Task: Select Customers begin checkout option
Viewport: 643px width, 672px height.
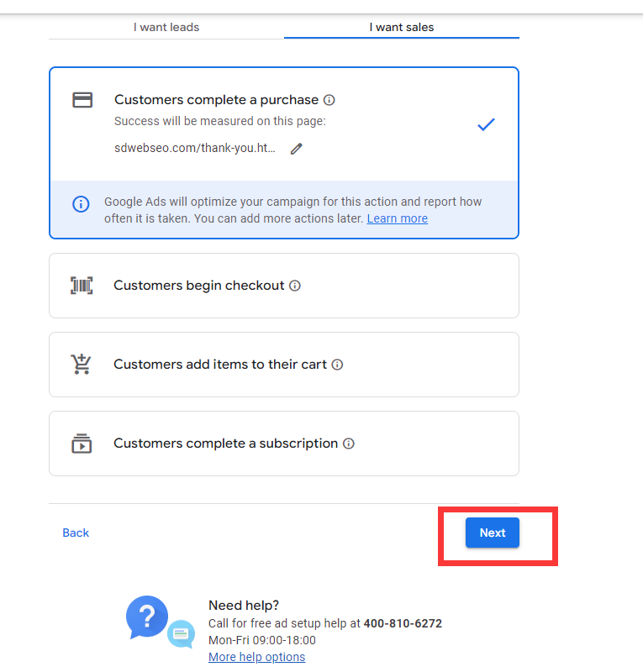Action: click(x=284, y=286)
